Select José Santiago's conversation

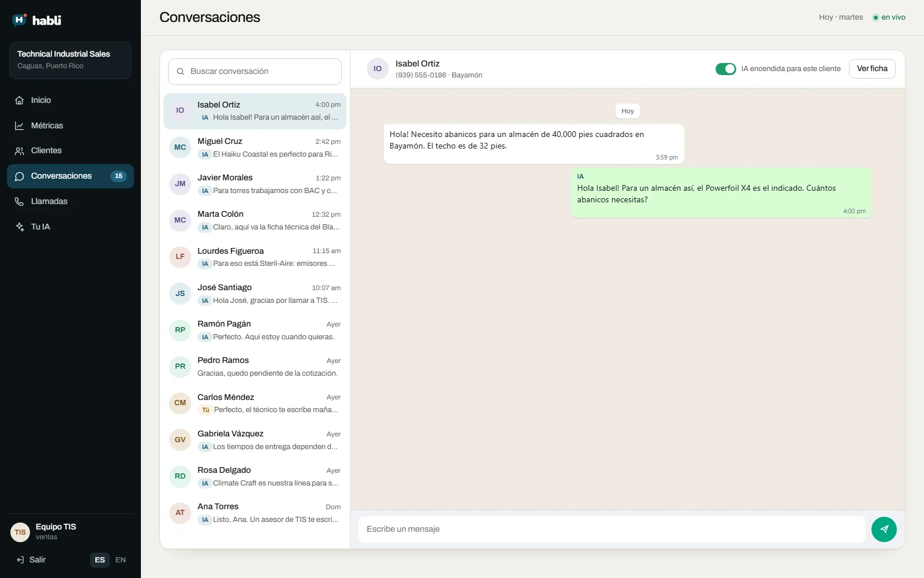[x=255, y=294]
